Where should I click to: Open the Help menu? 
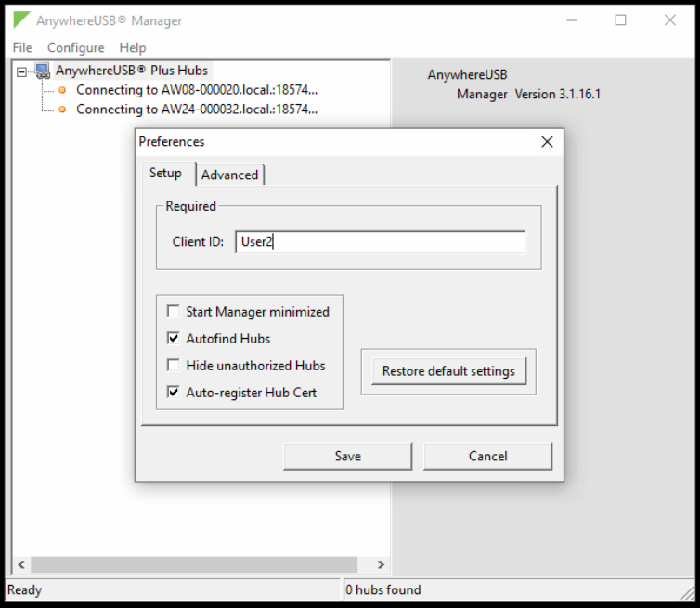click(x=133, y=47)
